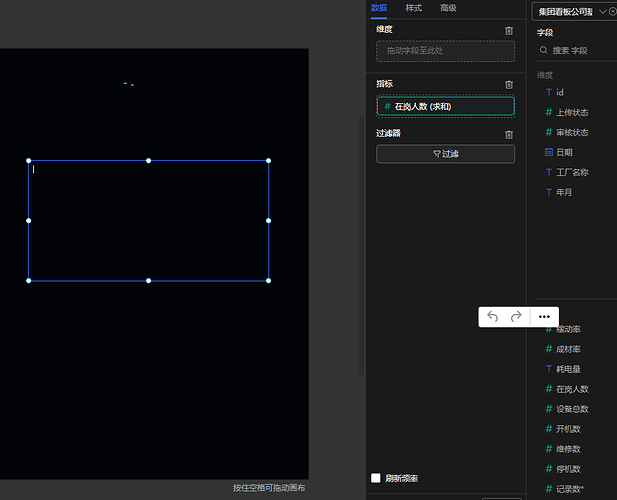Select the 设备总数 field in metrics list
The height and width of the screenshot is (500, 617).
pyautogui.click(x=571, y=409)
